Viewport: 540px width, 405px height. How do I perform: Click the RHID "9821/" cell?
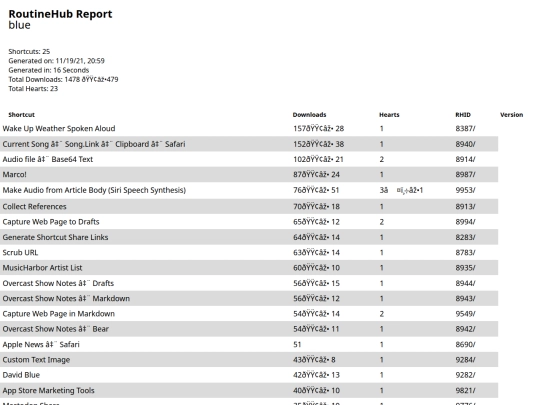point(465,391)
